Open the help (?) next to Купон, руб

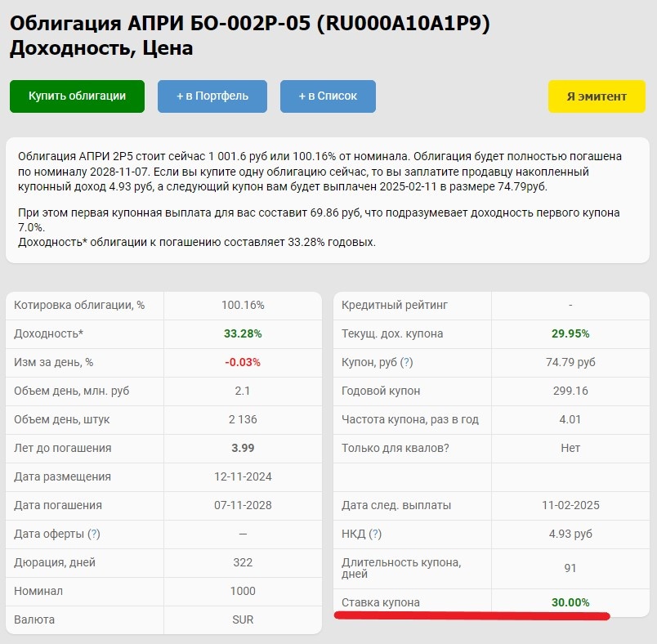pos(406,362)
